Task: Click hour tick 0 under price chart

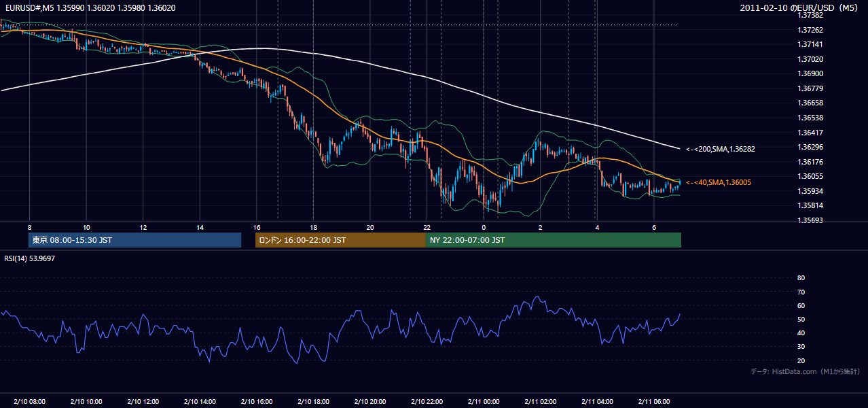Action: pos(484,226)
